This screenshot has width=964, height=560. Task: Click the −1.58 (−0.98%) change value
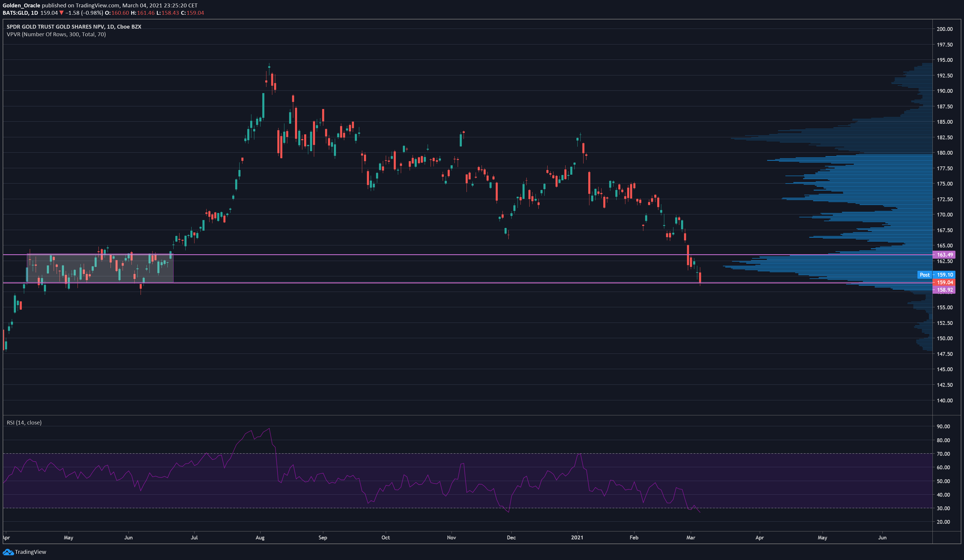(x=84, y=13)
